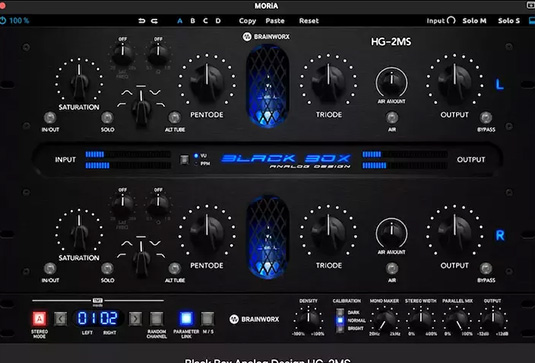Click the R channel Sat Freq knob
Screen dimensions: 535x363
click(122, 205)
